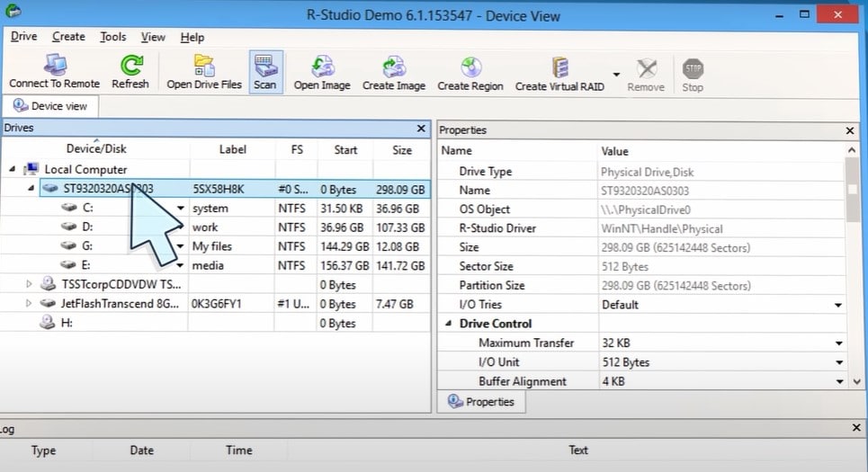
Task: Expand the TSSTcorpCDDVDW drive node
Action: (29, 284)
